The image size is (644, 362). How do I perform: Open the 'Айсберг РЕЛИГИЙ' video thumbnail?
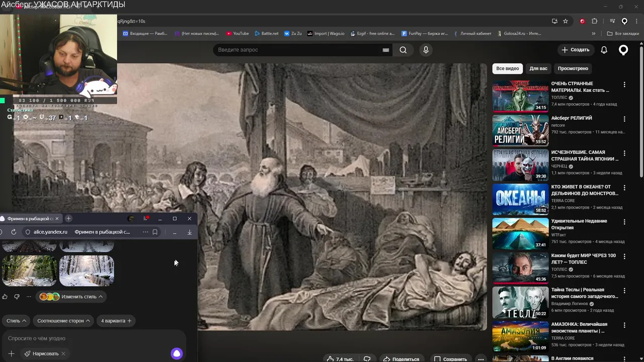pyautogui.click(x=520, y=130)
